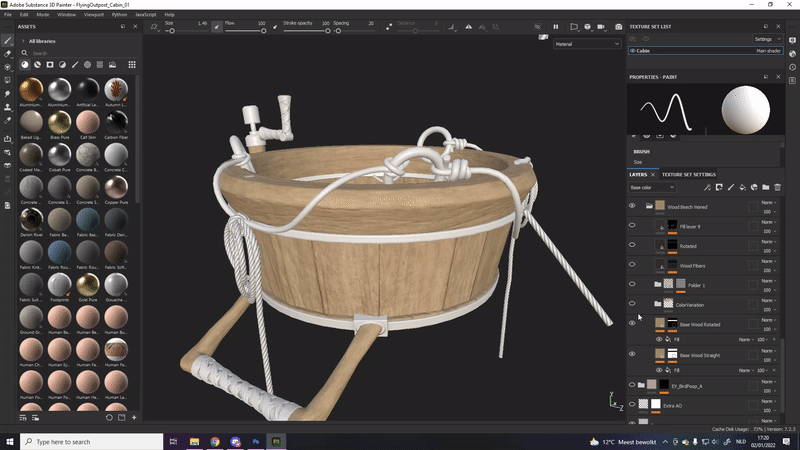Image resolution: width=800 pixels, height=450 pixels.
Task: Open the Mode menu
Action: pos(43,14)
